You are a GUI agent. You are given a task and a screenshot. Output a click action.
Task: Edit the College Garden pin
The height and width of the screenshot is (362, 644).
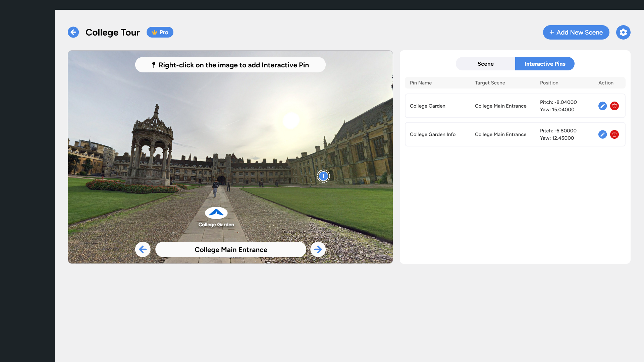click(x=602, y=106)
